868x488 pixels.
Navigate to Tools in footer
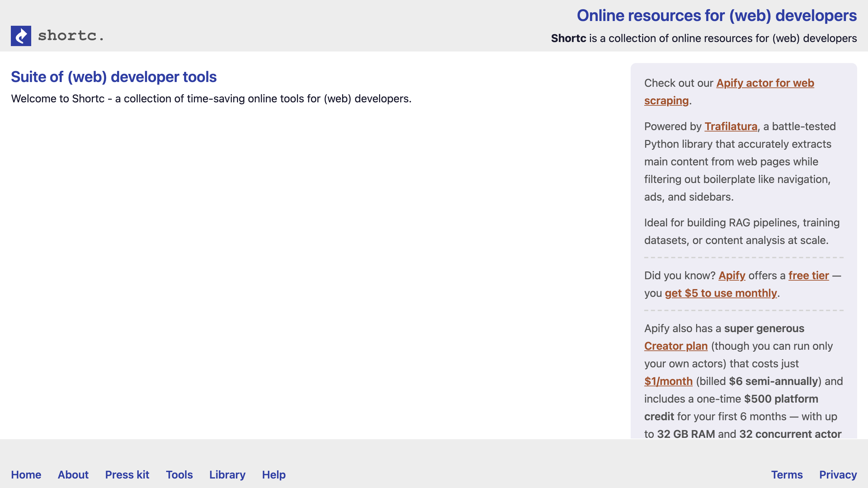[179, 474]
